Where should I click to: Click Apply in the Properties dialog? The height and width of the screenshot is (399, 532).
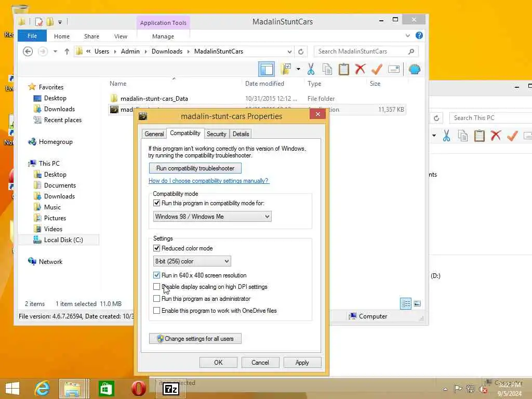click(302, 362)
